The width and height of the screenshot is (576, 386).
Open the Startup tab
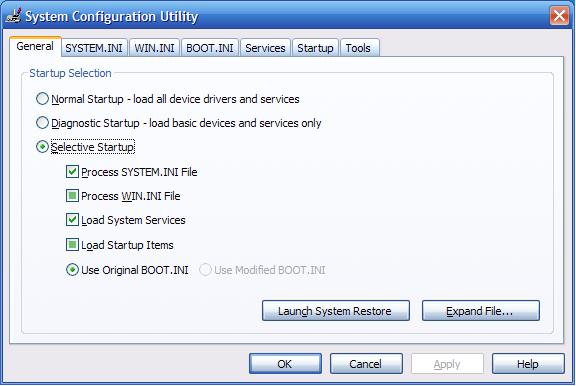(315, 48)
